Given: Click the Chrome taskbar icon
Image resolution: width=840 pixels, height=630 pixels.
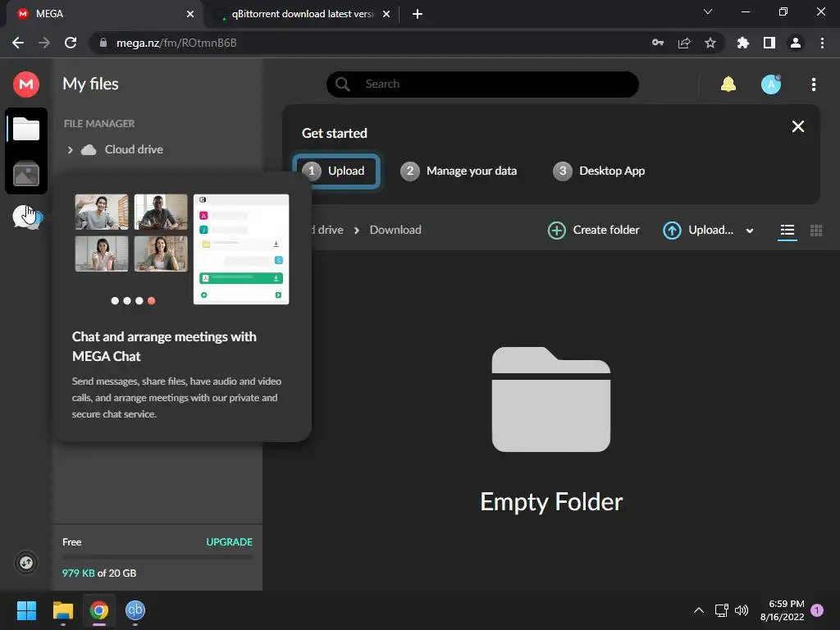Looking at the screenshot, I should pos(99,610).
